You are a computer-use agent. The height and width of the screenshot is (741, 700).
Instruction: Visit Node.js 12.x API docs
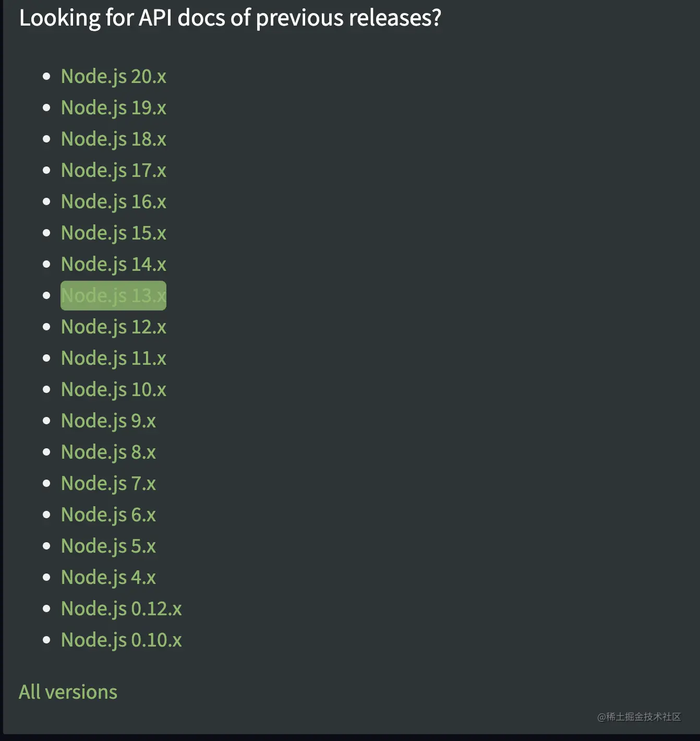coord(113,327)
